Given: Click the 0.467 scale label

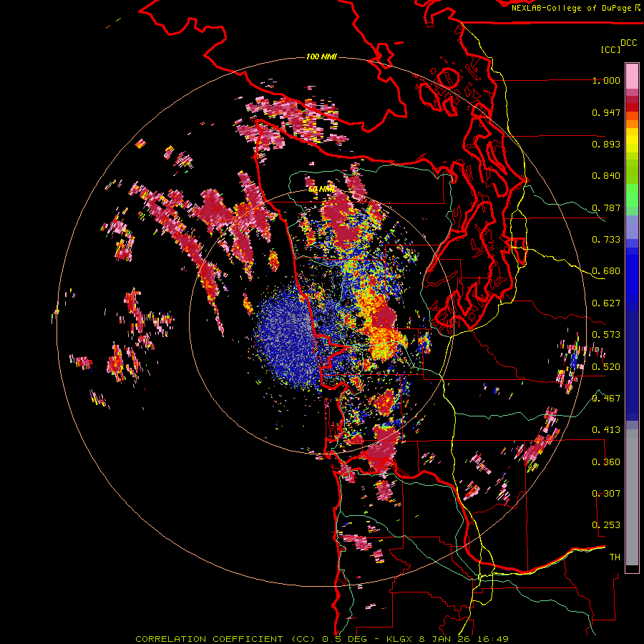Looking at the screenshot, I should [606, 398].
